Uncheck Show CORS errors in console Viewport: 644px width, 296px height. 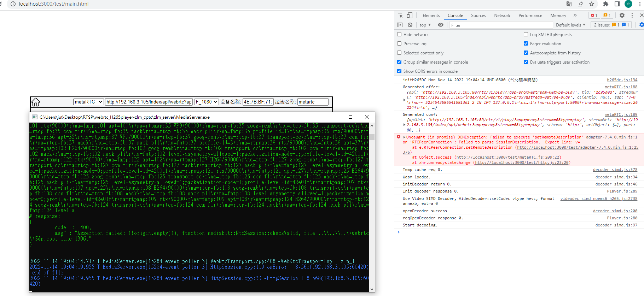coord(399,71)
